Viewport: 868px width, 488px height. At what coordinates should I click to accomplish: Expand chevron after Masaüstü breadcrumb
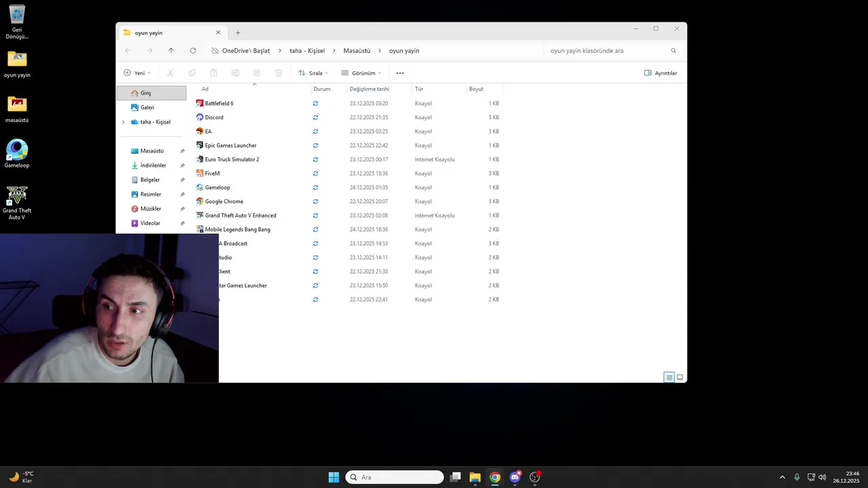[x=380, y=51]
